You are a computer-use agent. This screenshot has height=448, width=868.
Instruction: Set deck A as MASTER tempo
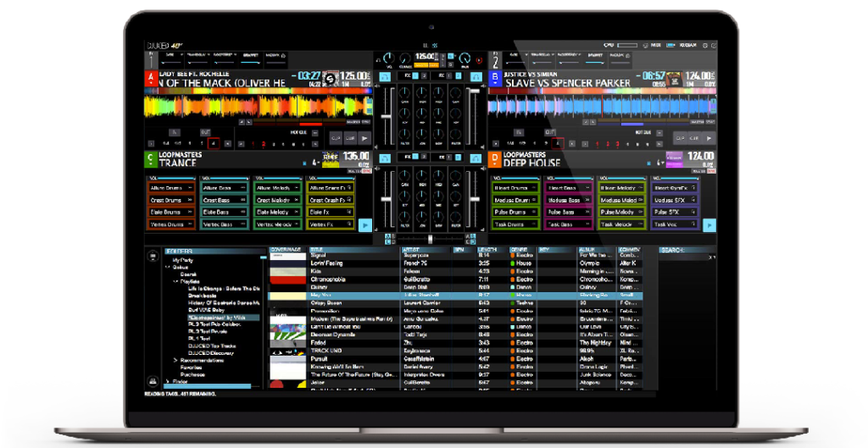[353, 122]
